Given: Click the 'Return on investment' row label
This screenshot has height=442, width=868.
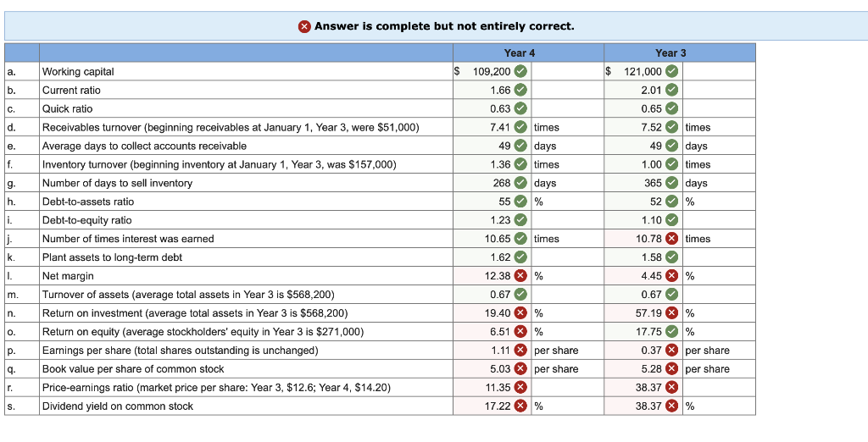Looking at the screenshot, I should tap(195, 313).
